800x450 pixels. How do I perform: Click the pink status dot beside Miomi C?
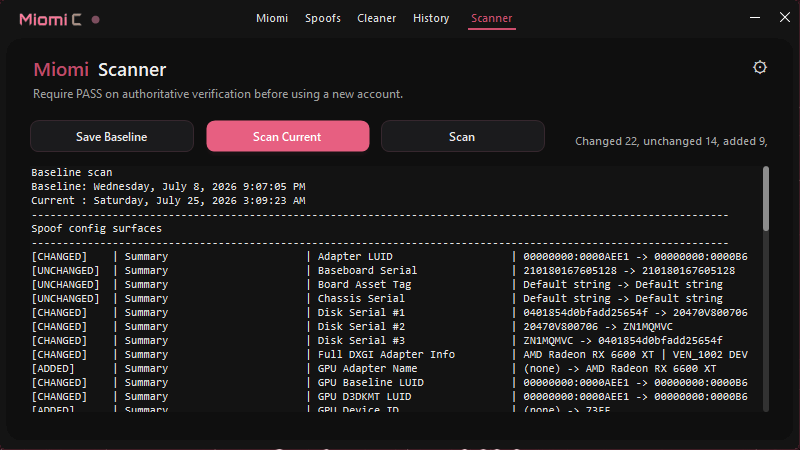95,20
